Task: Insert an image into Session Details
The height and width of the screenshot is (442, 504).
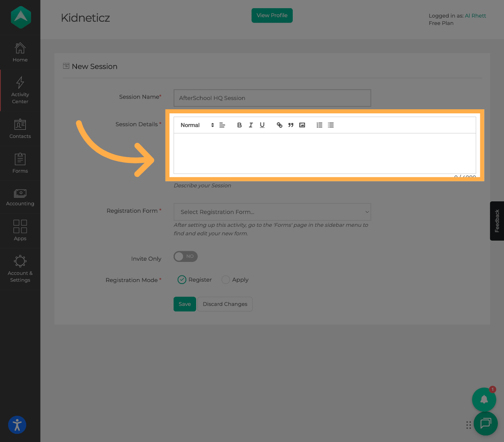Action: tap(302, 125)
